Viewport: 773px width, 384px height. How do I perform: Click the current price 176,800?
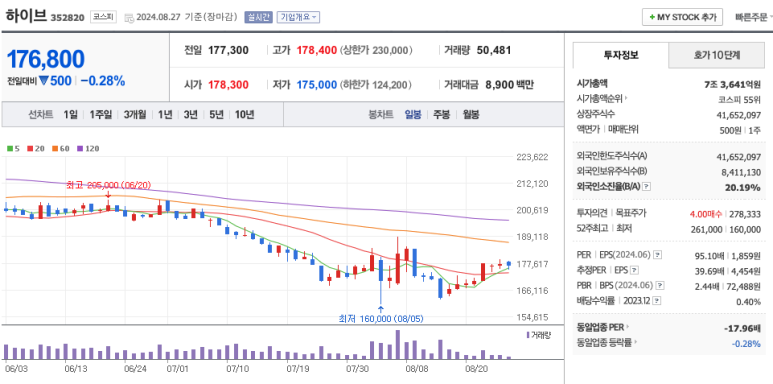tap(45, 59)
